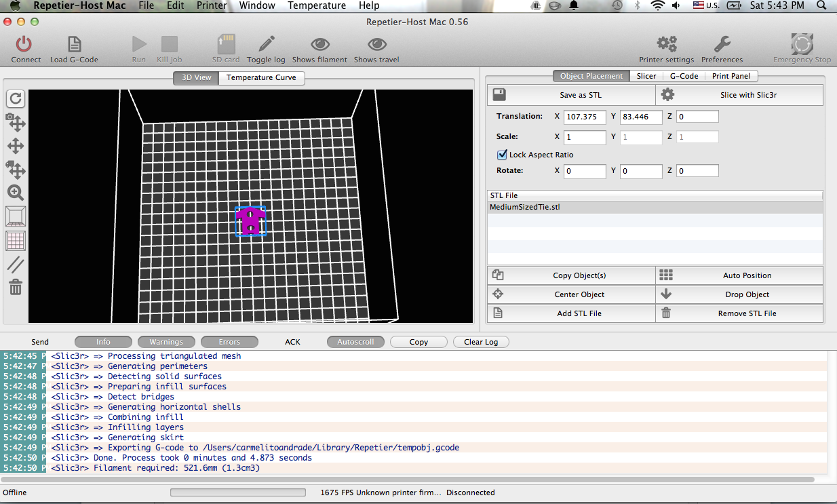This screenshot has height=504, width=837.
Task: Switch to the perspective box view icon
Action: 16,216
